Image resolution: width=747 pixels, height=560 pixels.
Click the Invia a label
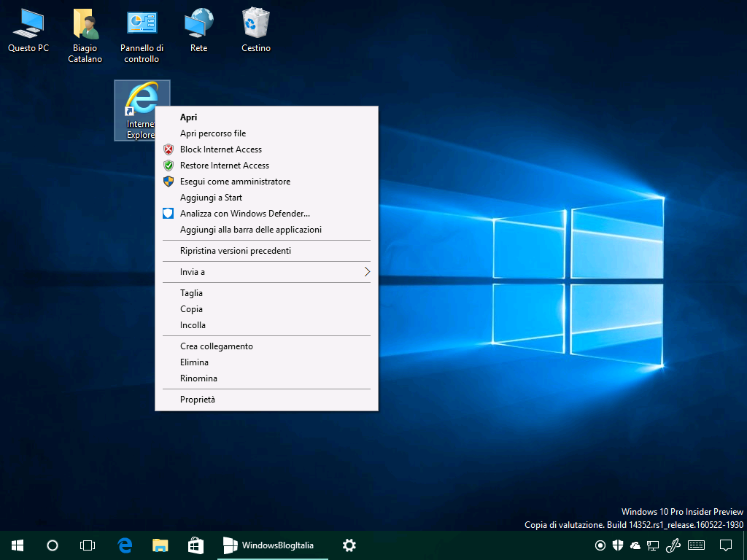(193, 272)
